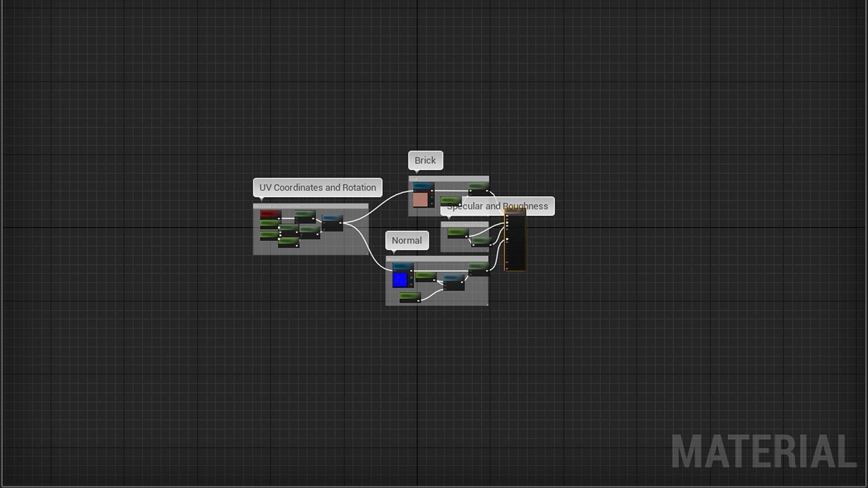Select the top-right green node in Brick group
Image resolution: width=868 pixels, height=488 pixels.
tap(478, 187)
